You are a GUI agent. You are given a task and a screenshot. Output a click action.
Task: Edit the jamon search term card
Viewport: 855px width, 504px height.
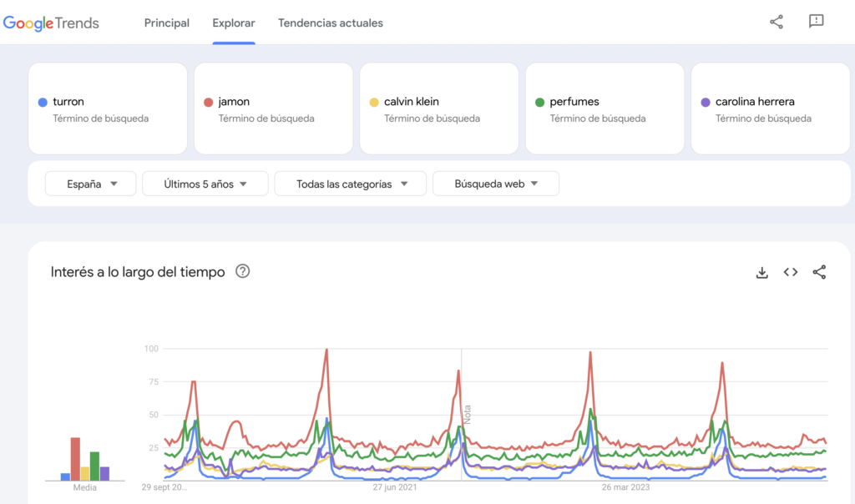pyautogui.click(x=273, y=108)
